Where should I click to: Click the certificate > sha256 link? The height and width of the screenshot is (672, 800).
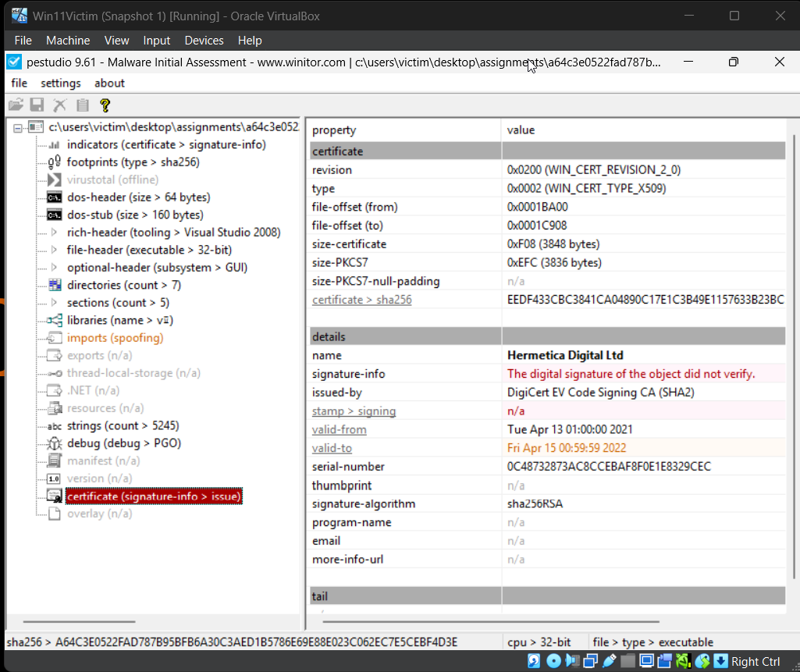pyautogui.click(x=361, y=300)
